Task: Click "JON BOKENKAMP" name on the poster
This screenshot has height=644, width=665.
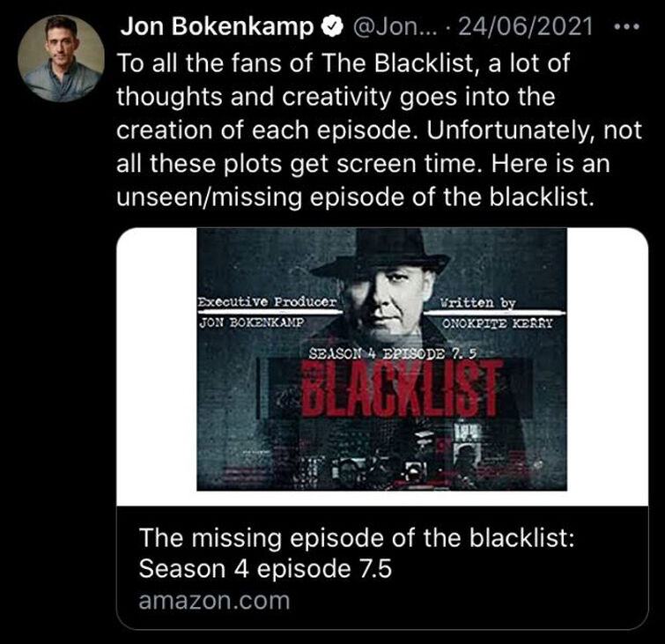Action: (x=253, y=322)
